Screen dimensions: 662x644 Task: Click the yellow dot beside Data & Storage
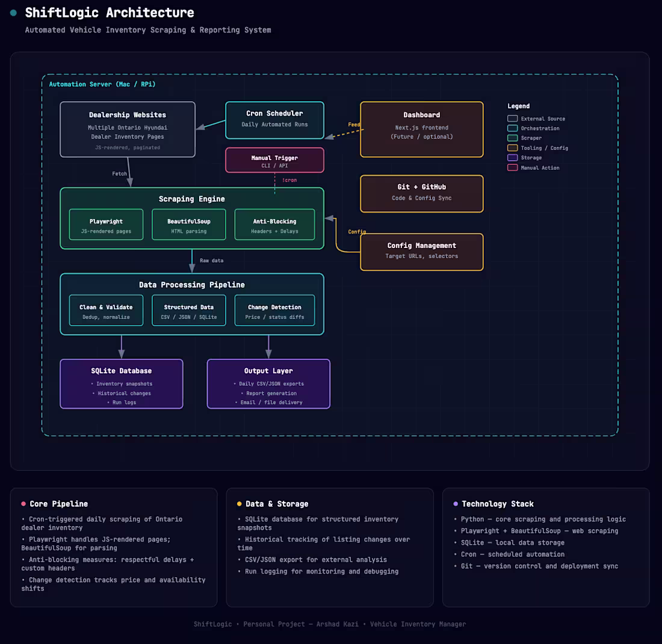tap(240, 504)
